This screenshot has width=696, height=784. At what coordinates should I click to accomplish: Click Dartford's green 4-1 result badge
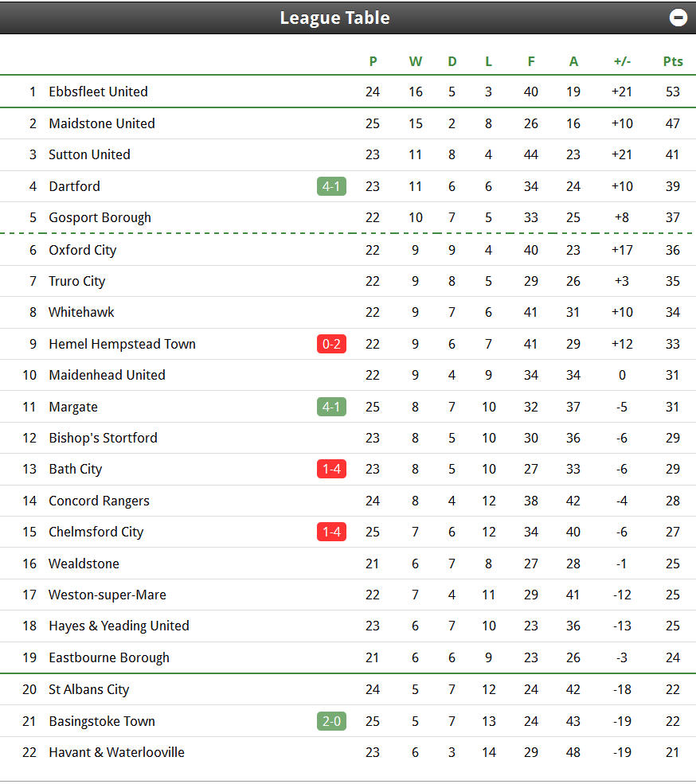click(331, 186)
